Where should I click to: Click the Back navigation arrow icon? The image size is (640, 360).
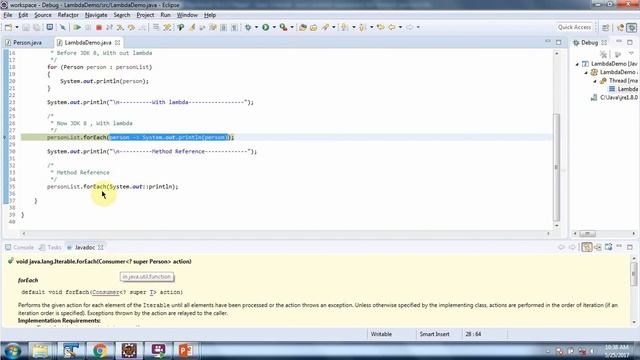click(392, 27)
